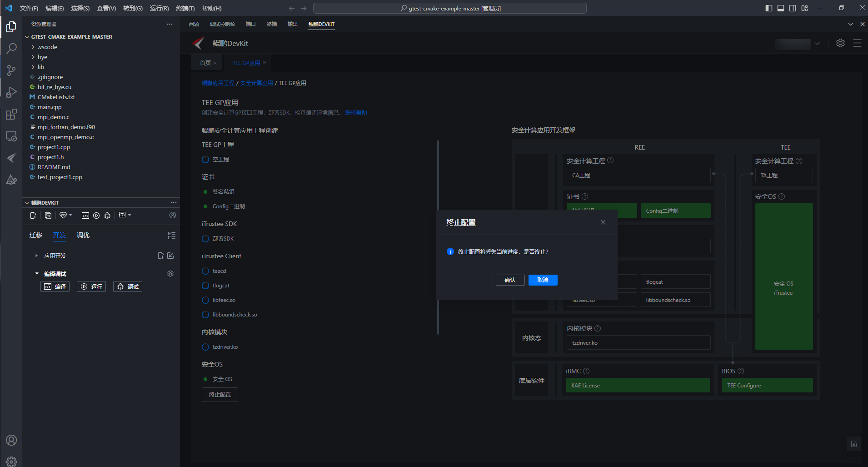Switch to the 问题 panel tab
Image resolution: width=868 pixels, height=467 pixels.
pyautogui.click(x=194, y=24)
